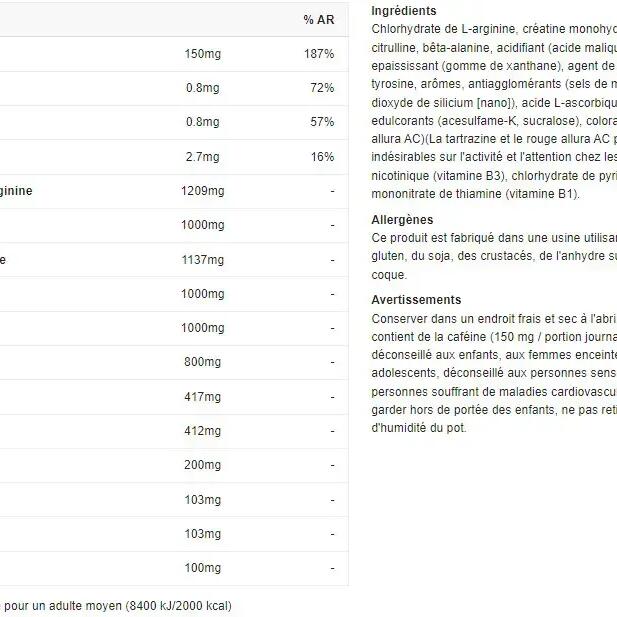Select the 412mg amount value

coord(202,431)
